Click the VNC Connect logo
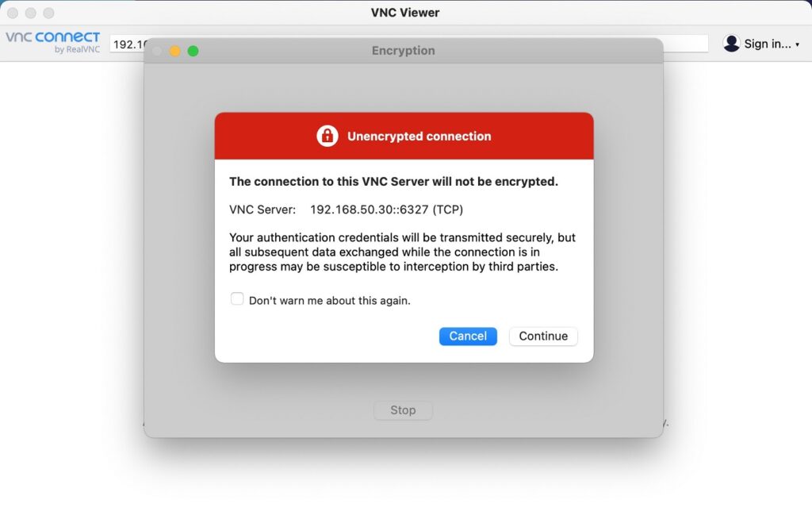Screen dimensions: 812x523 click(x=53, y=41)
